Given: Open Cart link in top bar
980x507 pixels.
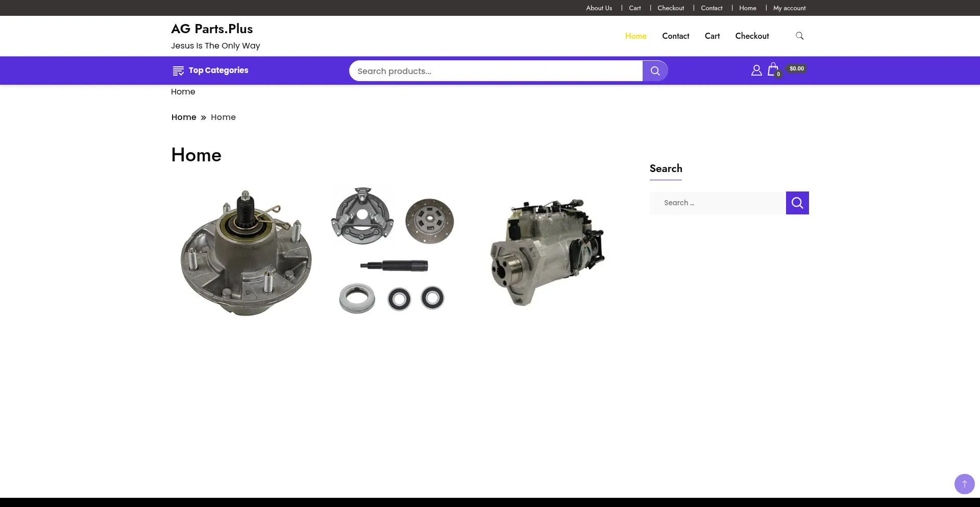Looking at the screenshot, I should point(634,8).
